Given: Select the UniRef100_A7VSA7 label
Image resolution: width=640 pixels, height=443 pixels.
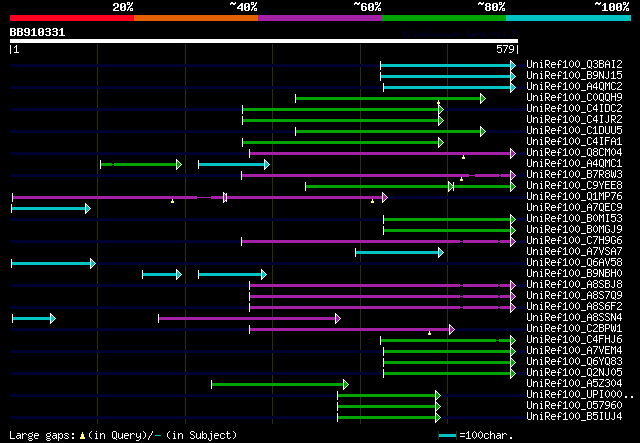Looking at the screenshot, I should pos(574,252).
